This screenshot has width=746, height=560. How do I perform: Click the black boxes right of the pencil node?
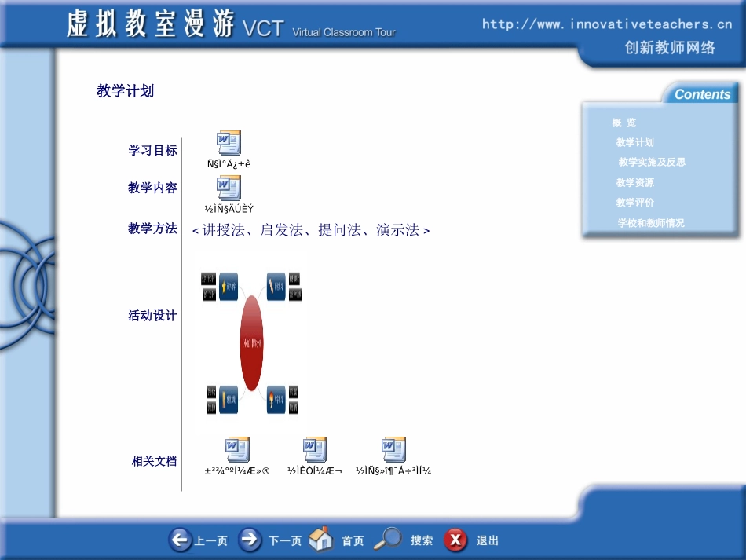(295, 287)
